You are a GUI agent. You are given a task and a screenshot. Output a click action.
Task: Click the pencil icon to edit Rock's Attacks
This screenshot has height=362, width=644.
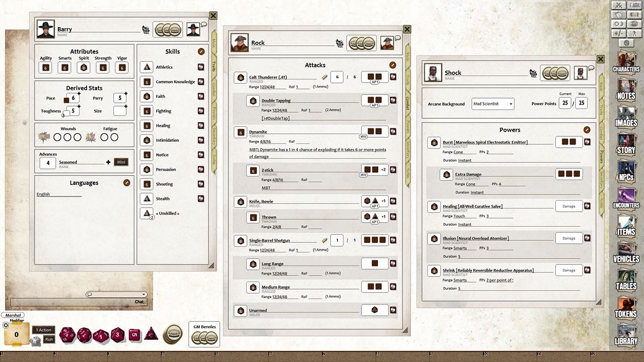pos(393,65)
